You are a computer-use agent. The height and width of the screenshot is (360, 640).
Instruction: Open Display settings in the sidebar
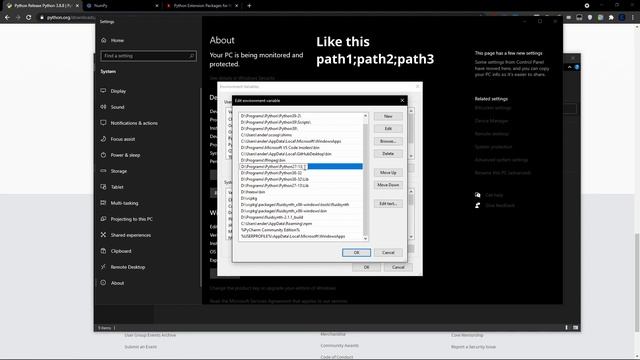point(118,91)
